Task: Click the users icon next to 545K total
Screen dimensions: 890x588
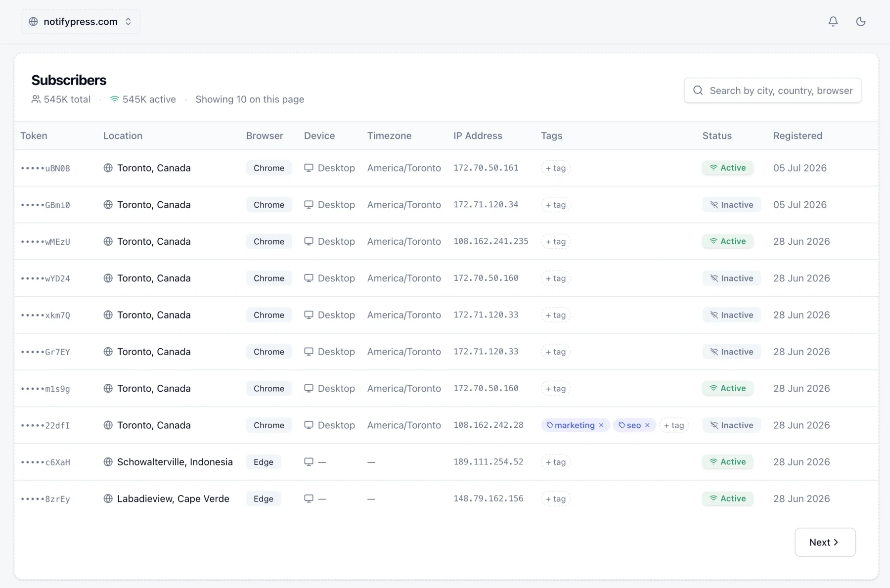Action: click(36, 99)
